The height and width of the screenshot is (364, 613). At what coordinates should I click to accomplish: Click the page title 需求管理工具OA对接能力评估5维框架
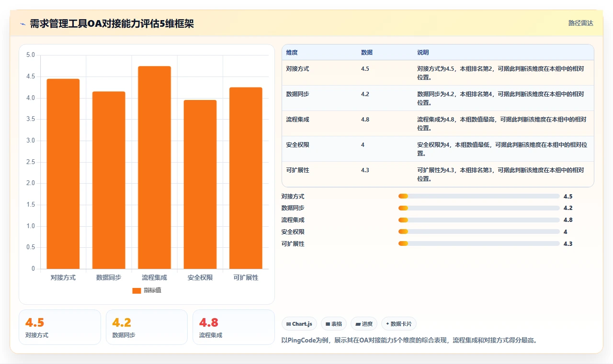[x=112, y=23]
